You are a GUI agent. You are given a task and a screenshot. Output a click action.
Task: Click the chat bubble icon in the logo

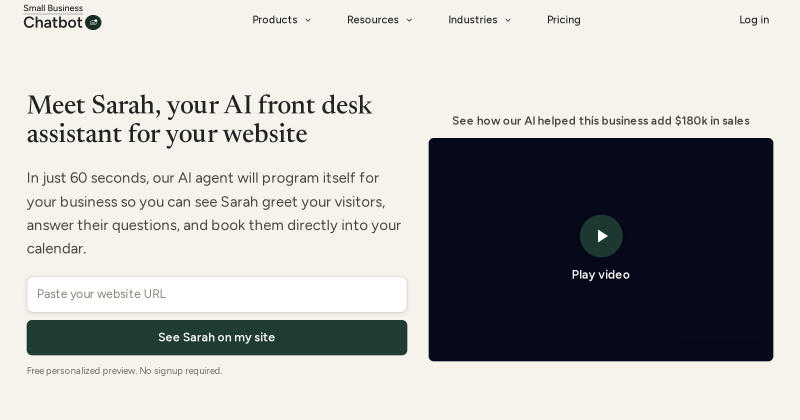point(93,22)
